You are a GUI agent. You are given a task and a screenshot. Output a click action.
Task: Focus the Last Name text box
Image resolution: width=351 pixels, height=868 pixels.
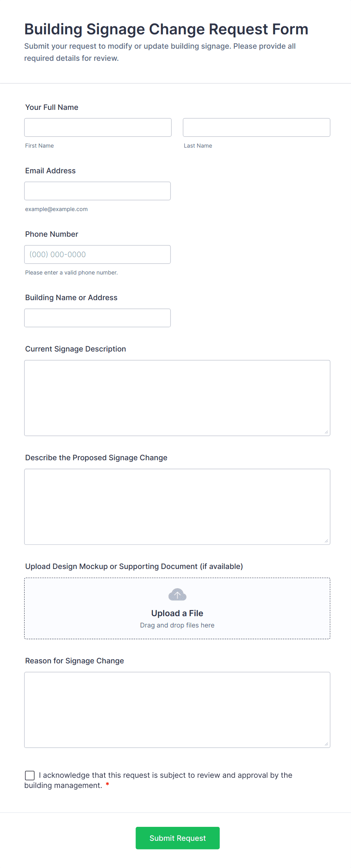[x=256, y=128]
